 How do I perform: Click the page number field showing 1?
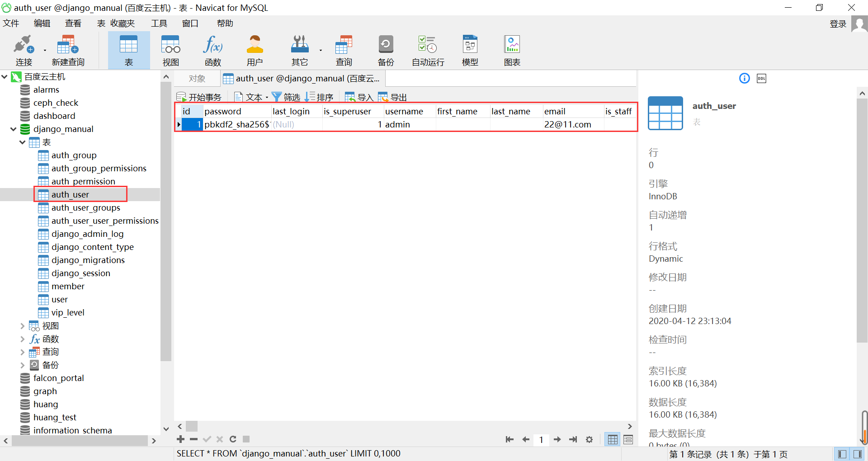coord(541,439)
